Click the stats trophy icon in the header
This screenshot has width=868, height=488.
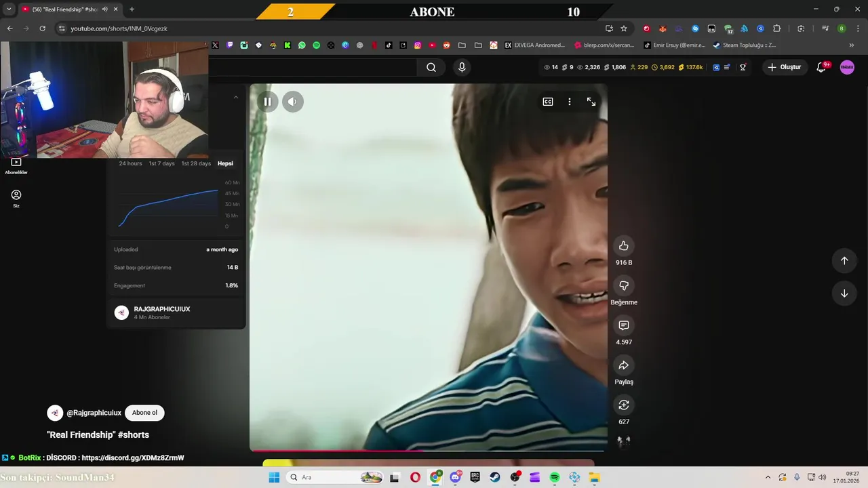(743, 67)
